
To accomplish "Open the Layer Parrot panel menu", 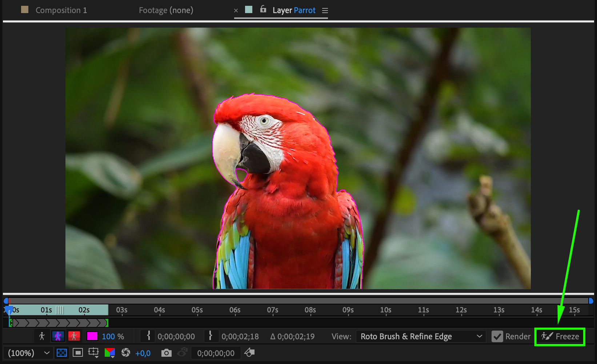I will [x=325, y=11].
